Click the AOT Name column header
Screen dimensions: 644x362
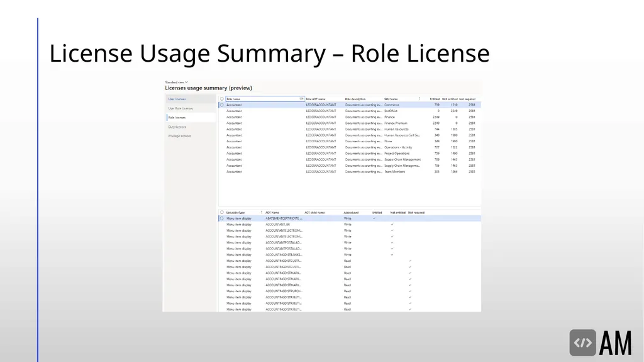pos(272,213)
